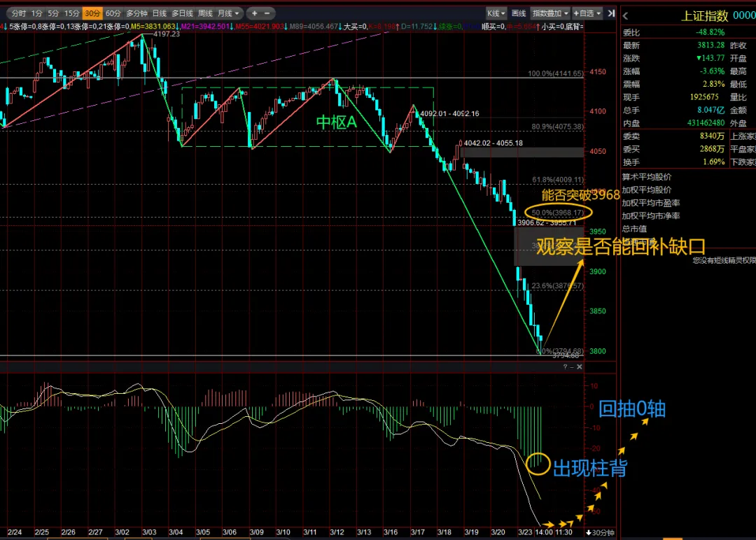Click the M55=4021.903 indicator value
Screen dimensions: 756x540
coord(260,27)
